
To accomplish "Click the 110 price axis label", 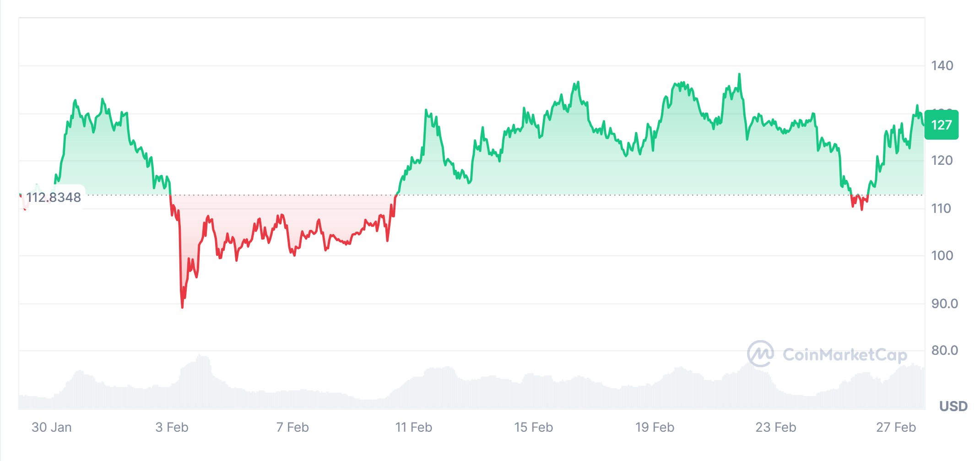I will pyautogui.click(x=942, y=208).
